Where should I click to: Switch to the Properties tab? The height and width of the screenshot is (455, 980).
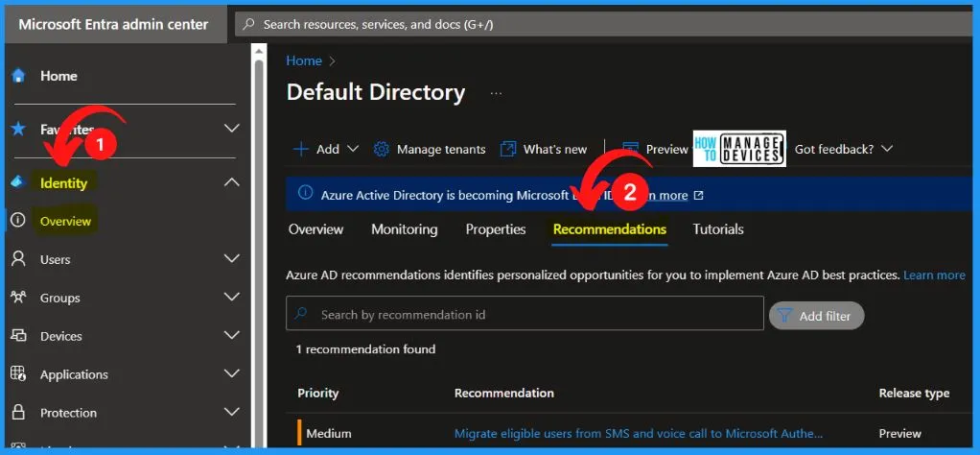(x=496, y=229)
